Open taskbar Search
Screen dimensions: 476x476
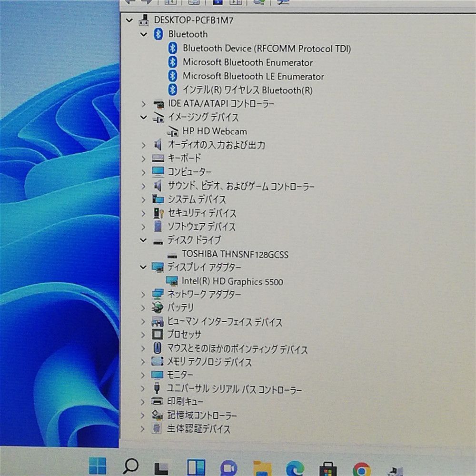click(x=131, y=466)
